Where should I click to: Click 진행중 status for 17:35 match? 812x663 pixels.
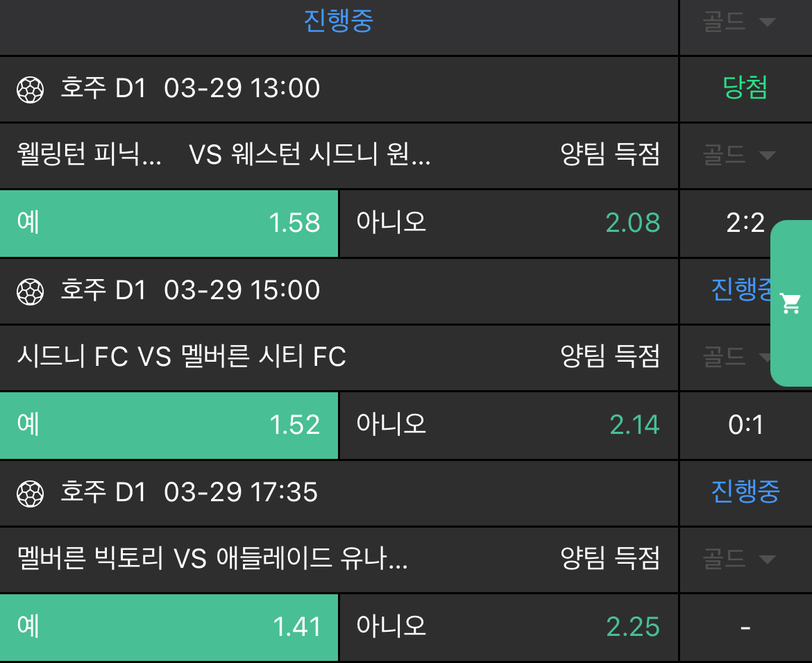tap(745, 492)
